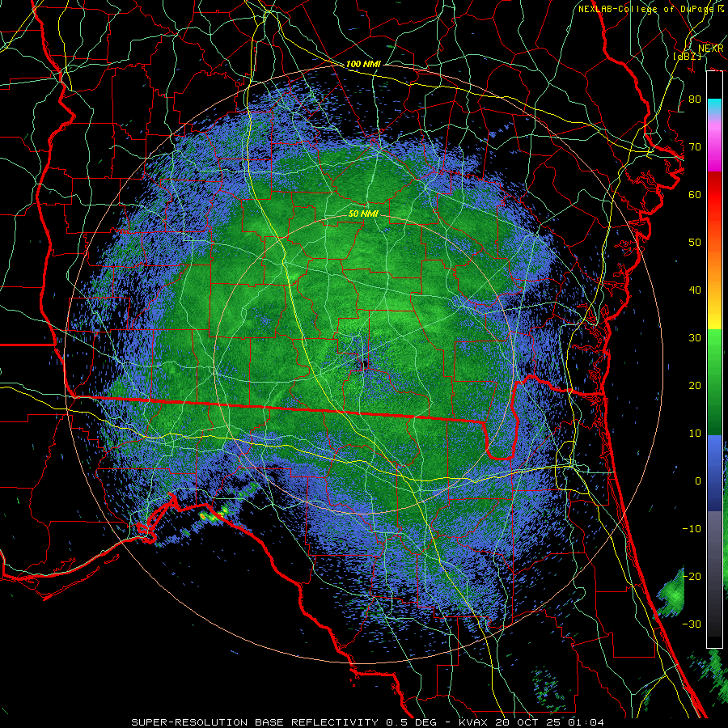Click the magenta section of the reflectivity color bar
Screen dimensions: 728x728
click(714, 146)
